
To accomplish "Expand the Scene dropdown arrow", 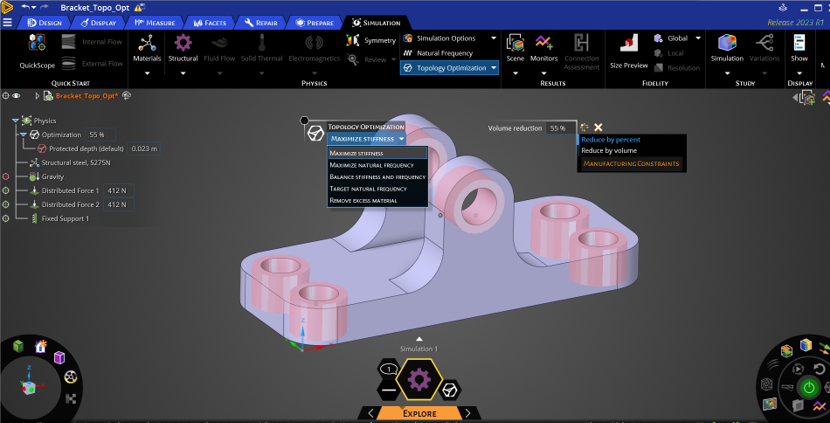I will [x=515, y=73].
